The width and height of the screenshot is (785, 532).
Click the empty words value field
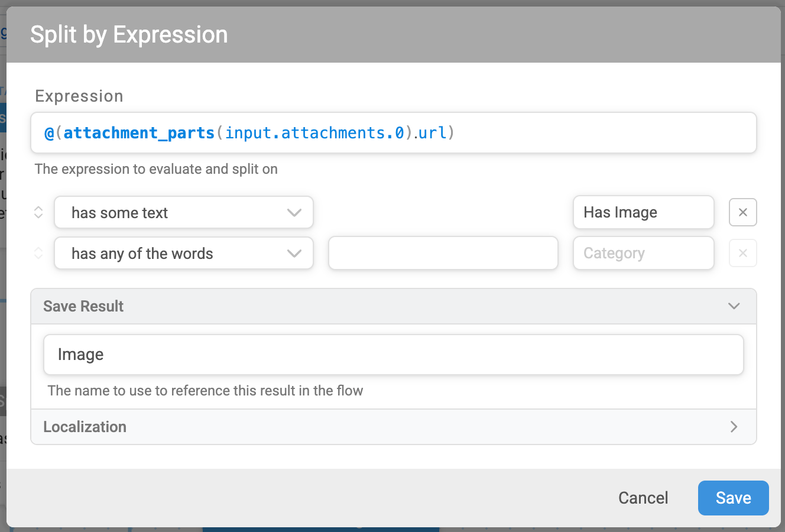point(443,253)
